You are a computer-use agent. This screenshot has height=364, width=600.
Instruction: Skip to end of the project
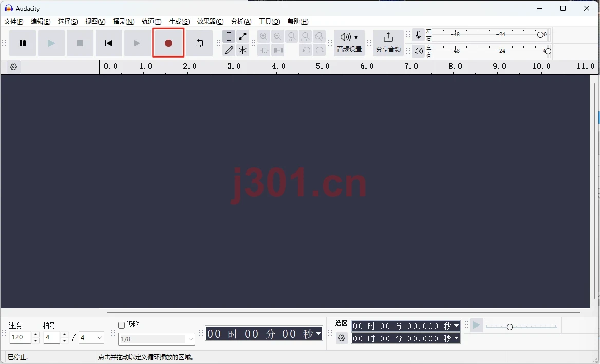(x=137, y=43)
